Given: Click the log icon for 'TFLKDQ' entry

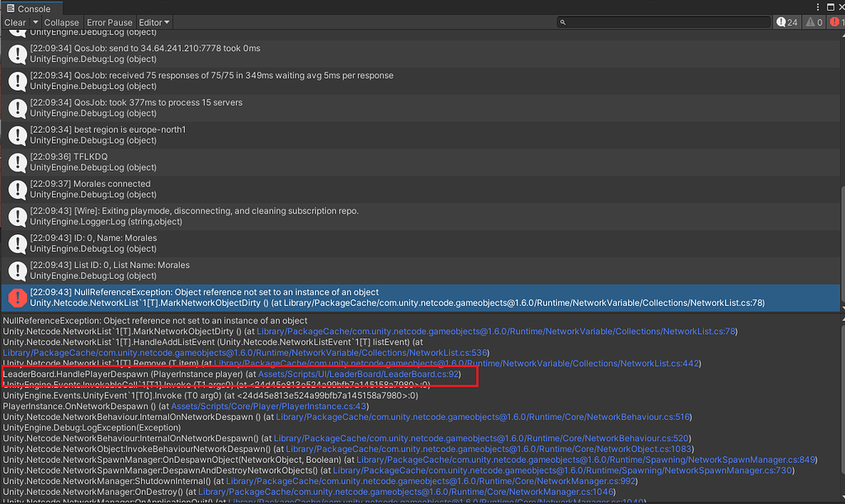Looking at the screenshot, I should 17,163.
